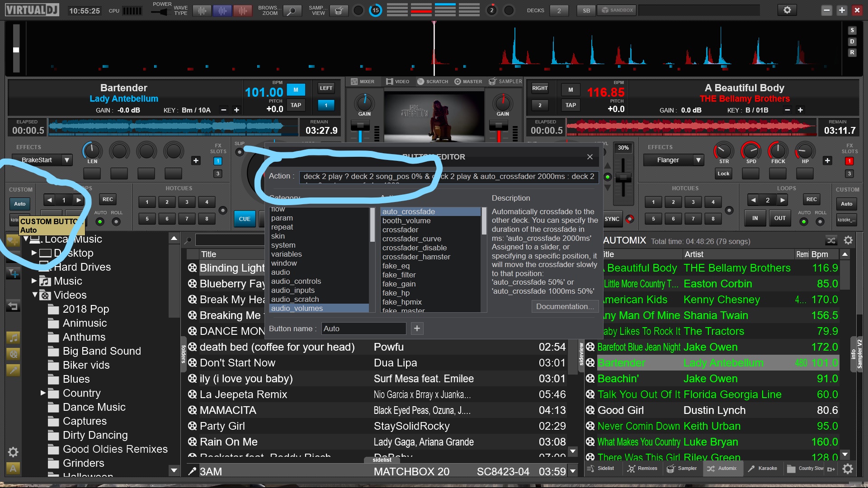This screenshot has height=488, width=868.
Task: Click plus button next to Button name
Action: tap(417, 328)
